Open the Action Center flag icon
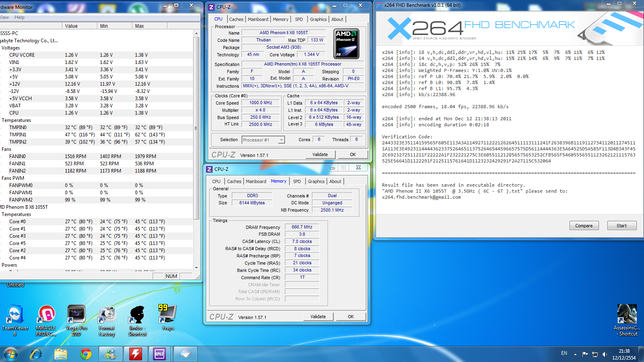 pos(585,354)
